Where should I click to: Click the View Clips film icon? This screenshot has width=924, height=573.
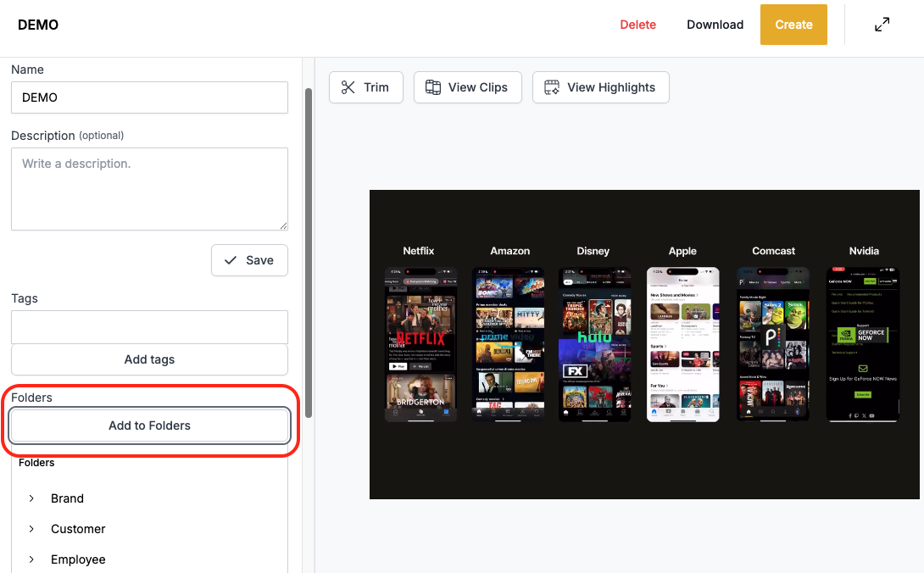(x=433, y=87)
